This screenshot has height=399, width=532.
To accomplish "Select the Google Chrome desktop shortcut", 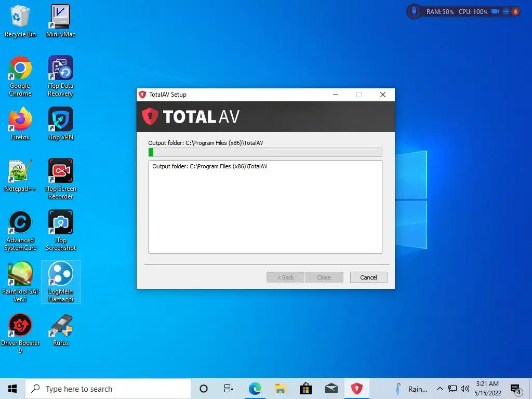I will (20, 77).
